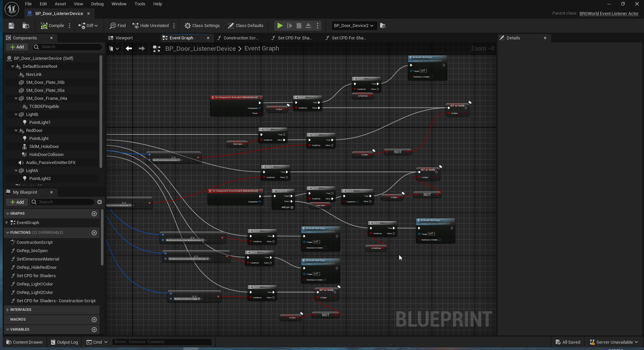Select Audio_PassiveEmitterSFX component
This screenshot has width=644, height=350.
click(x=50, y=163)
